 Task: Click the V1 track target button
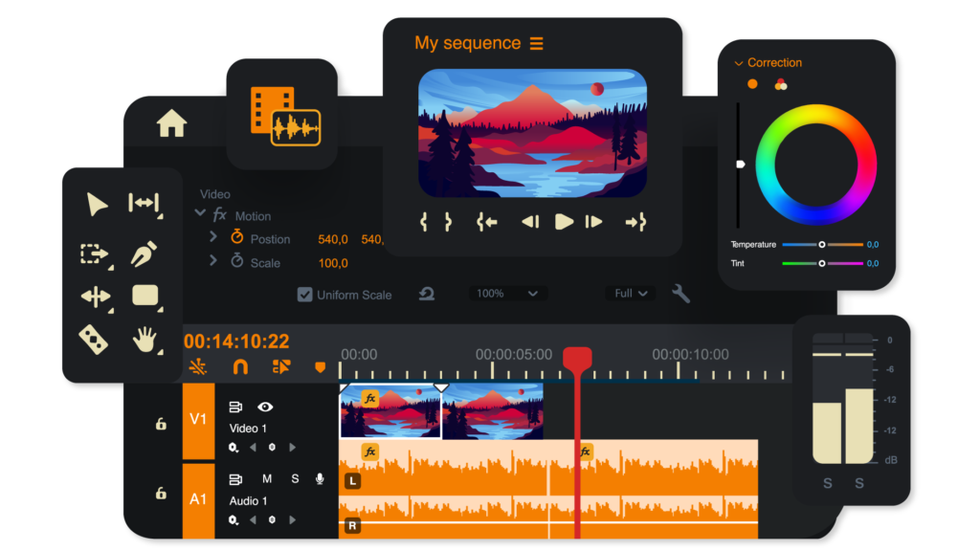click(198, 420)
